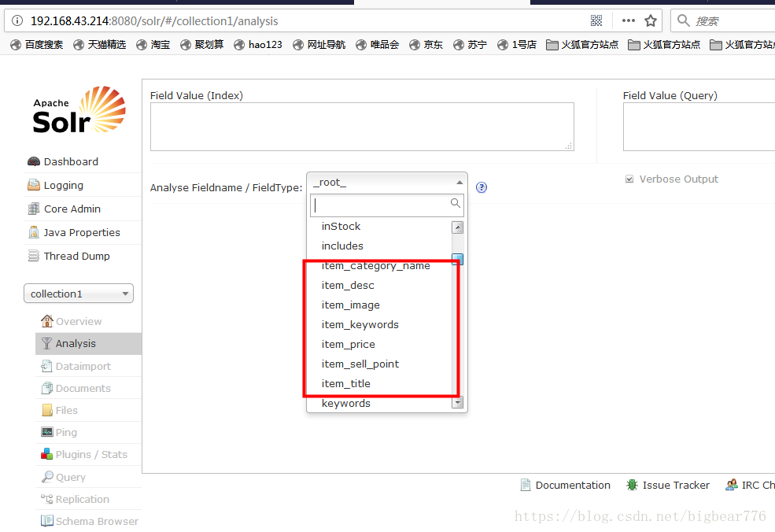Click the Dashboard gauge icon
775x532 pixels.
pyautogui.click(x=34, y=161)
